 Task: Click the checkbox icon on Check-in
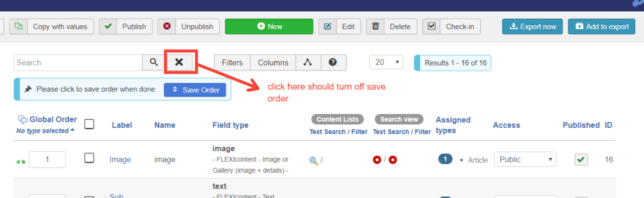click(431, 26)
